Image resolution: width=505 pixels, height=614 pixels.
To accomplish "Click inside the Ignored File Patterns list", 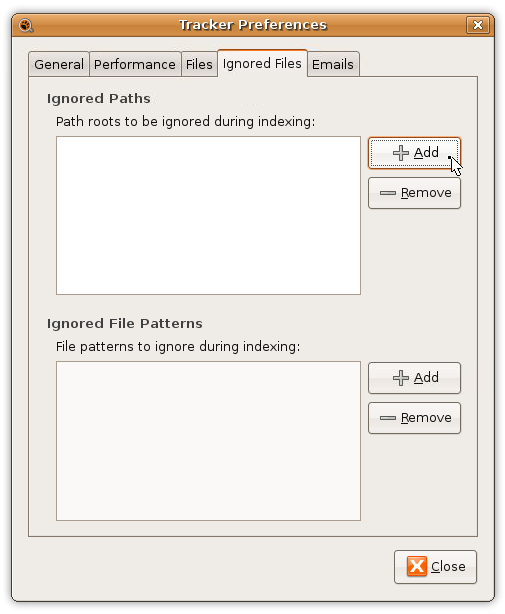I will point(208,441).
